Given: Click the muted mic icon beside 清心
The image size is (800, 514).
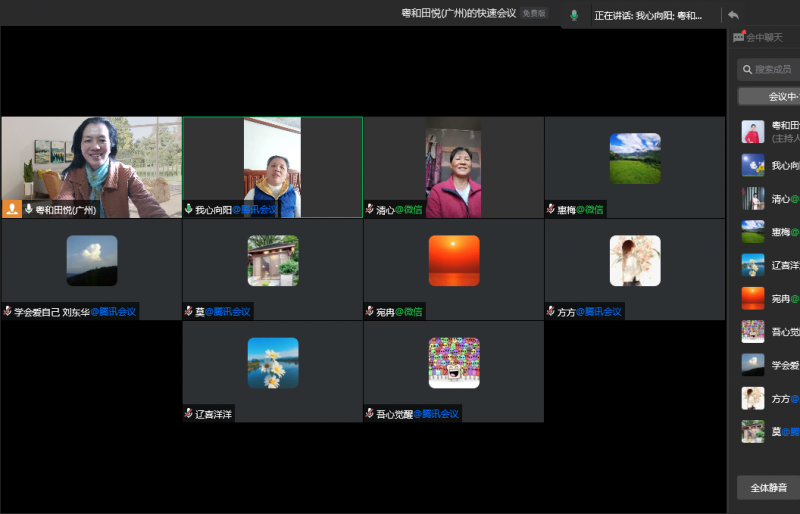Looking at the screenshot, I should pyautogui.click(x=370, y=210).
